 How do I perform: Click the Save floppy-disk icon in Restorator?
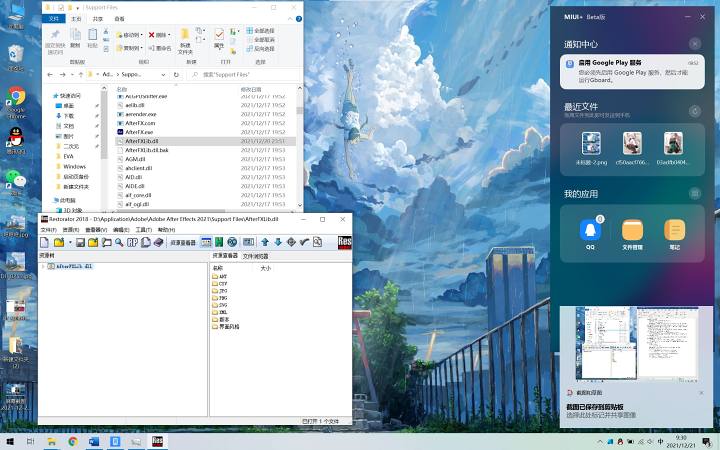point(80,242)
